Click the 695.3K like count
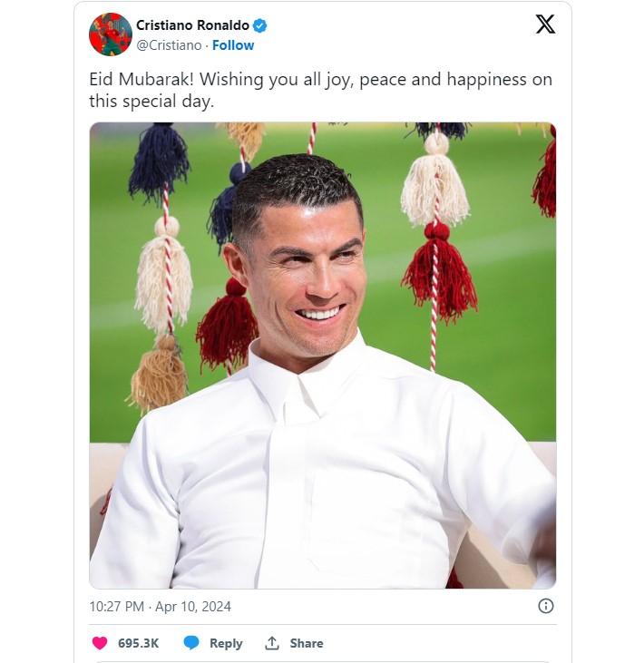The width and height of the screenshot is (644, 663). 138,643
